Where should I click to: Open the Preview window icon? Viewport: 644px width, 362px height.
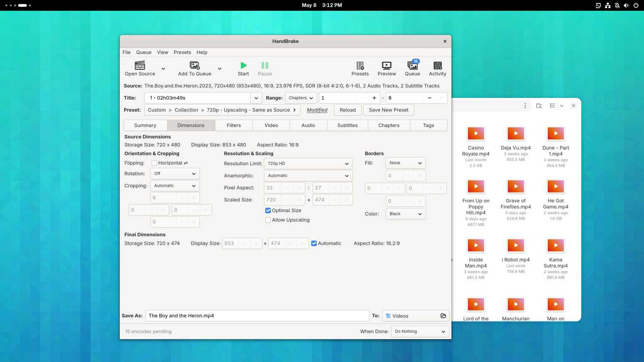tap(387, 65)
